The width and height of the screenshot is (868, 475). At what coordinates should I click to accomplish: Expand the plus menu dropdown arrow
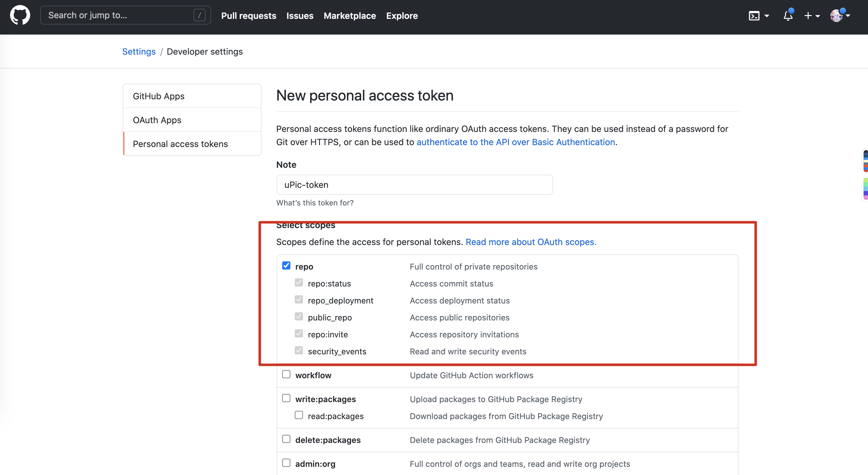[x=817, y=16]
